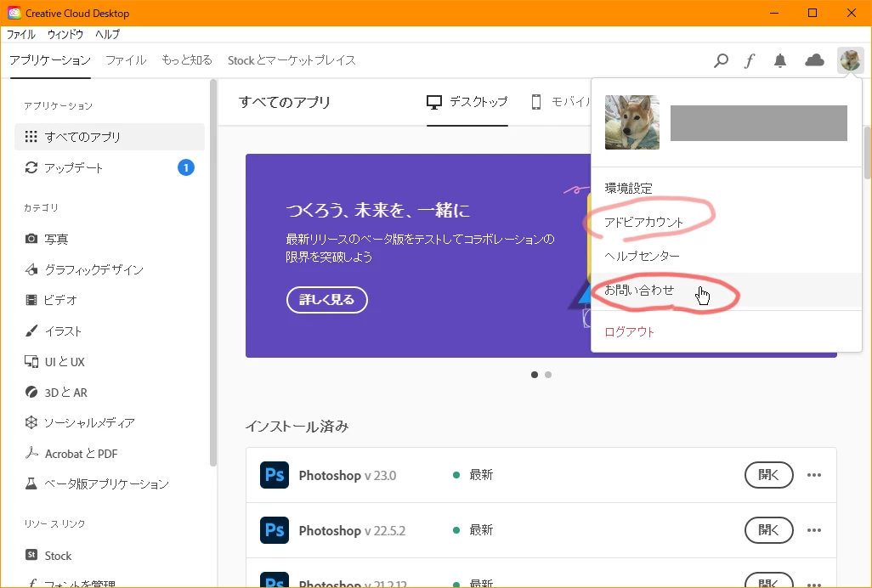Open more options for Photoshop v 23.0
This screenshot has width=872, height=588.
click(814, 475)
